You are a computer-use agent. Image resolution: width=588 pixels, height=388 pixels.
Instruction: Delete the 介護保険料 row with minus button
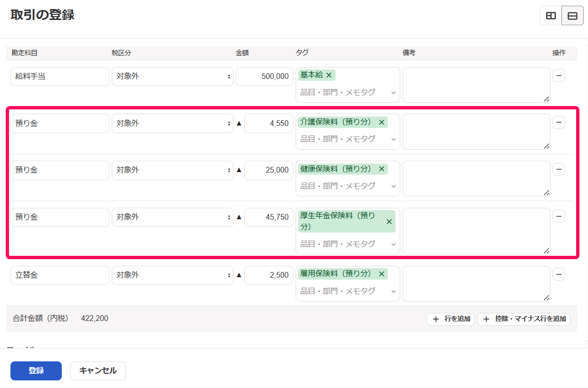coord(559,122)
